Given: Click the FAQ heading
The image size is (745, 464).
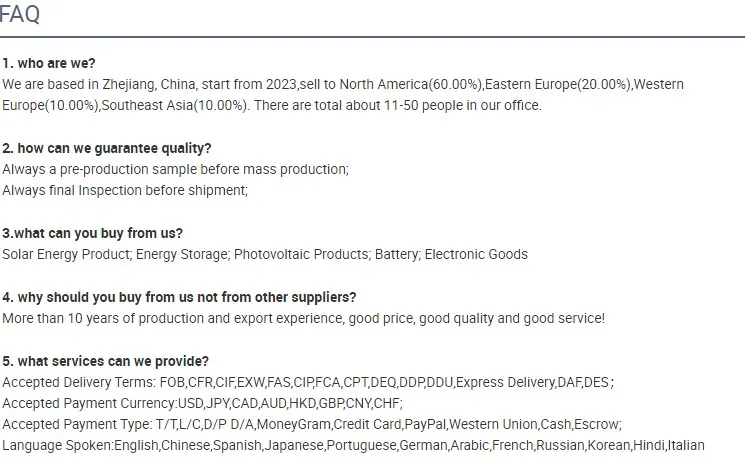Looking at the screenshot, I should [20, 14].
